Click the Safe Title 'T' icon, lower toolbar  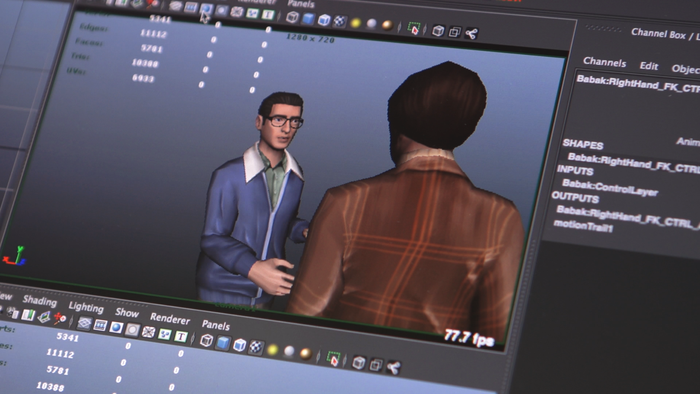(181, 336)
